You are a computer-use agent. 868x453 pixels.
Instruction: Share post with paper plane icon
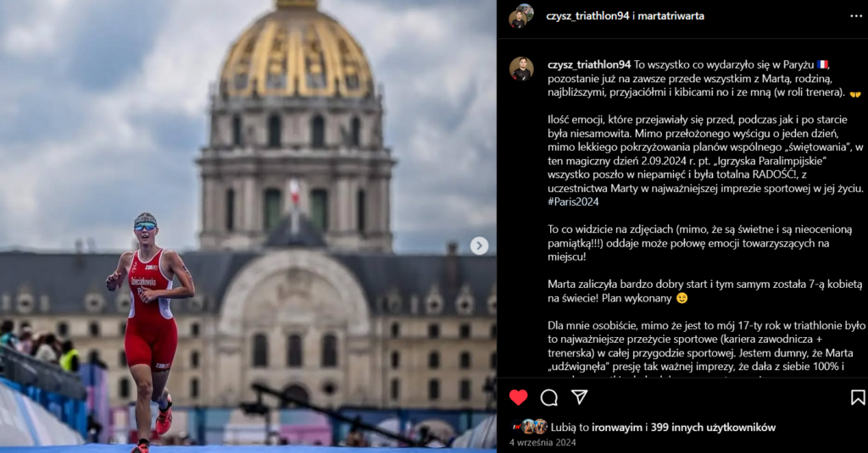[x=579, y=397]
